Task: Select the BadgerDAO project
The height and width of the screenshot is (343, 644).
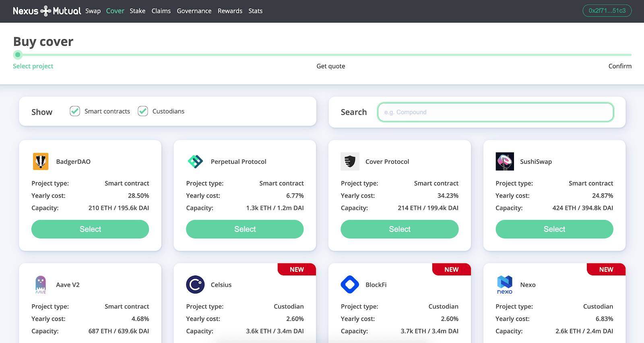Action: (x=90, y=229)
